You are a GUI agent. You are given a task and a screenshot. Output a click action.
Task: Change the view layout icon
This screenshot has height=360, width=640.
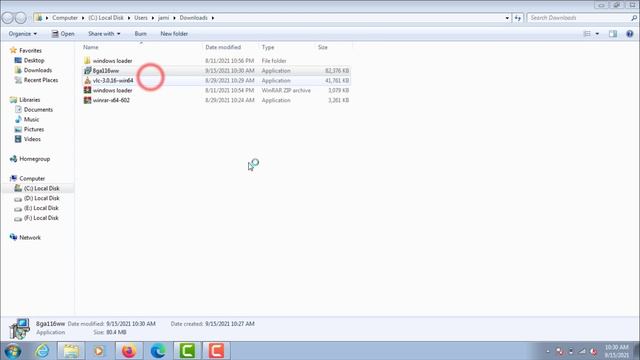pyautogui.click(x=587, y=34)
